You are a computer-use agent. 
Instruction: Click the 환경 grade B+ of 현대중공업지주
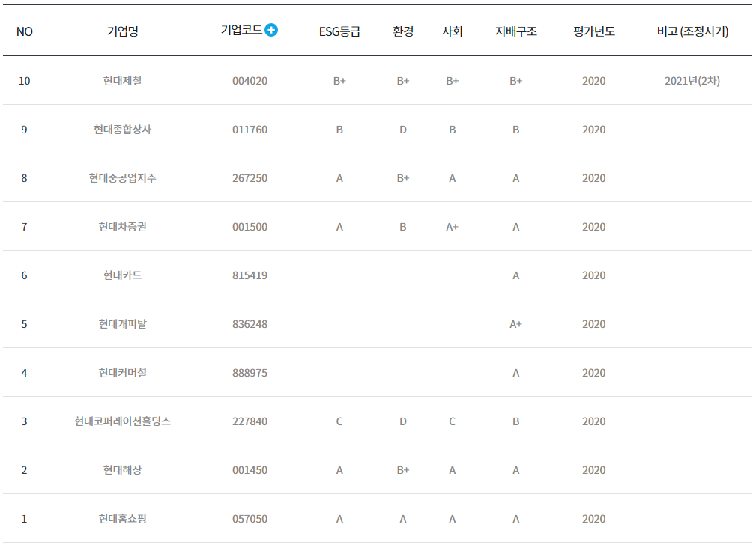[x=403, y=178]
